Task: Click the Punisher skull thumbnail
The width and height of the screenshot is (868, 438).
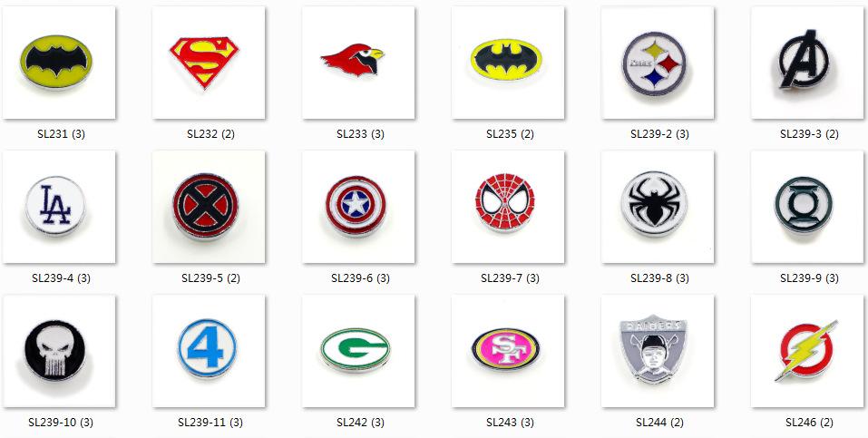Action: click(59, 351)
